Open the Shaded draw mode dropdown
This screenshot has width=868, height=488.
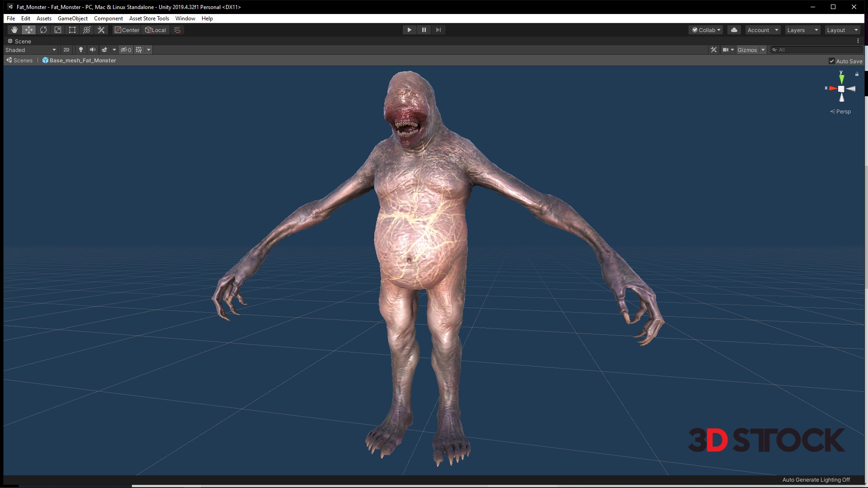(31, 50)
